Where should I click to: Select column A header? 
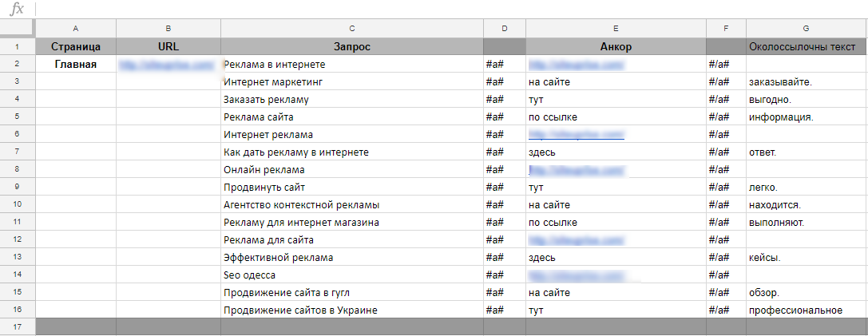pos(76,28)
